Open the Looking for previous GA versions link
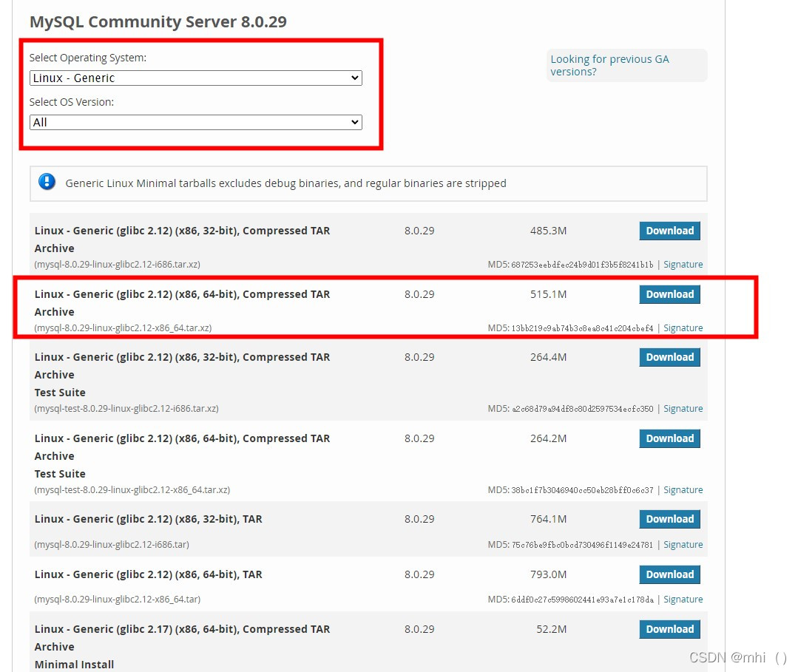Viewport: 798px width, 672px height. pos(609,65)
